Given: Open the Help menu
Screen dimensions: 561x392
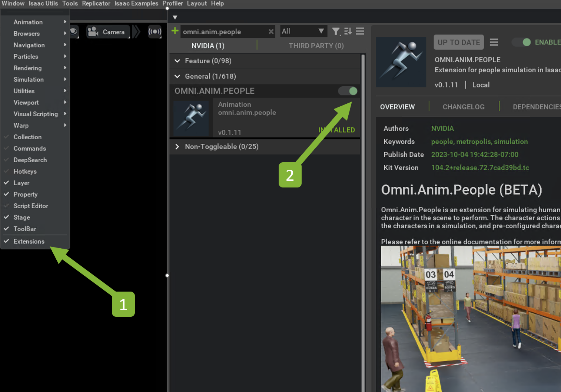Looking at the screenshot, I should [218, 3].
